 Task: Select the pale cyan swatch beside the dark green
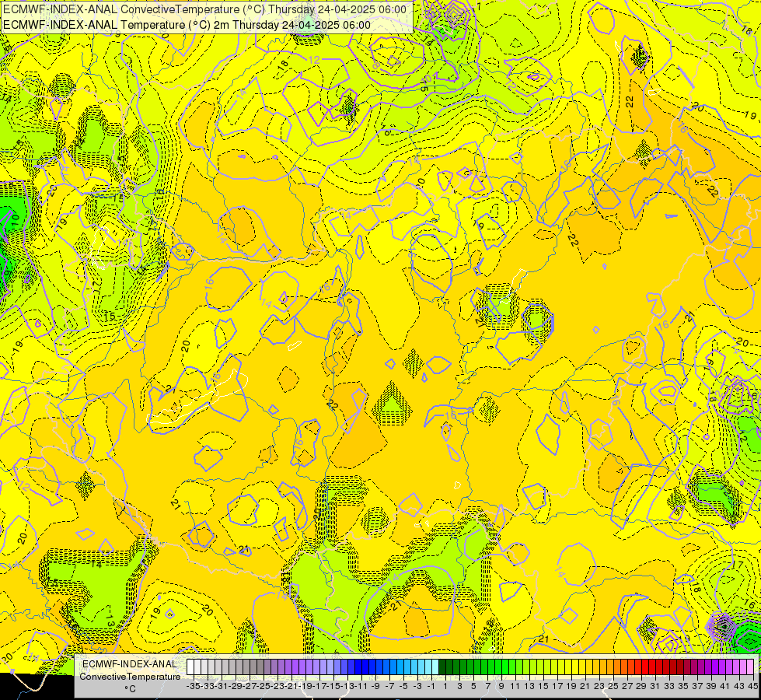tap(435, 667)
